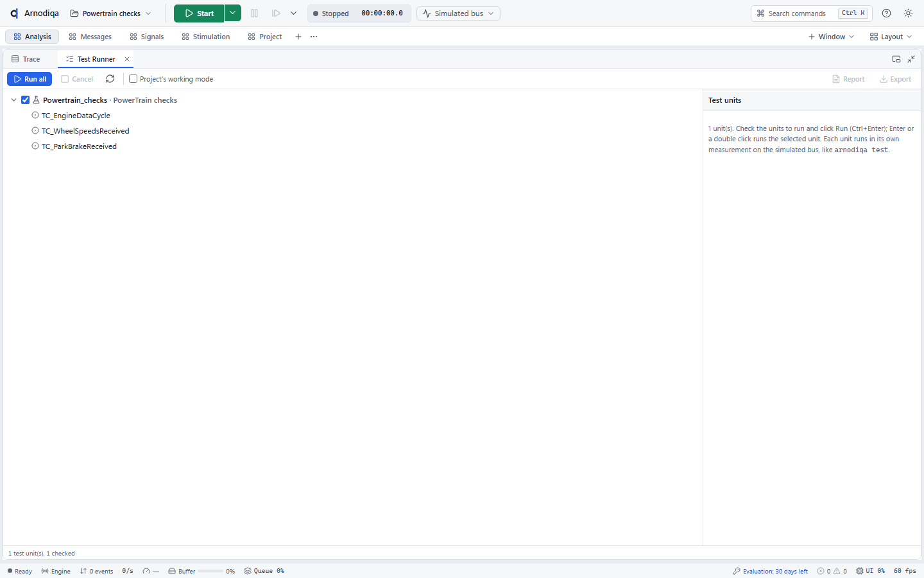Switch to the Messages layout tab
The width and height of the screenshot is (924, 578).
tap(90, 37)
